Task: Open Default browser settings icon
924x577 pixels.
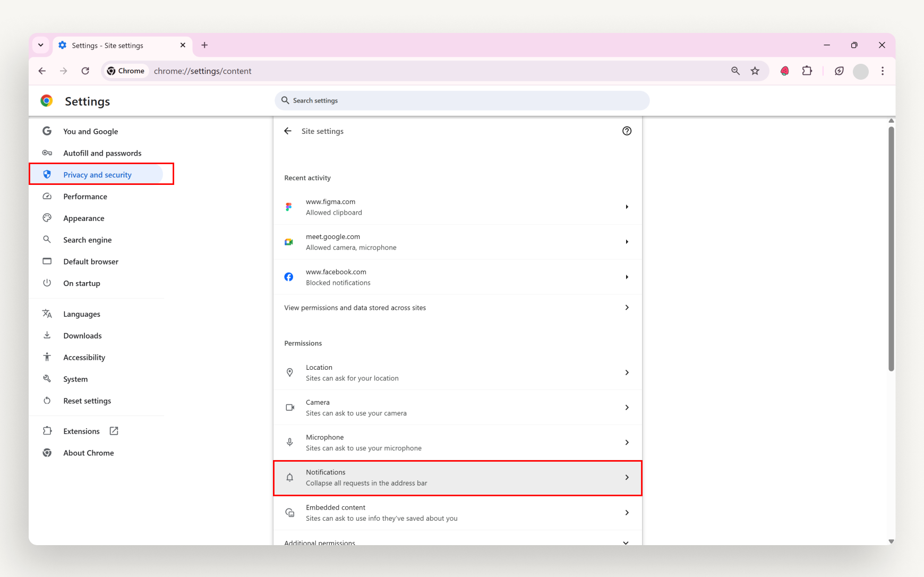Action: pos(47,261)
